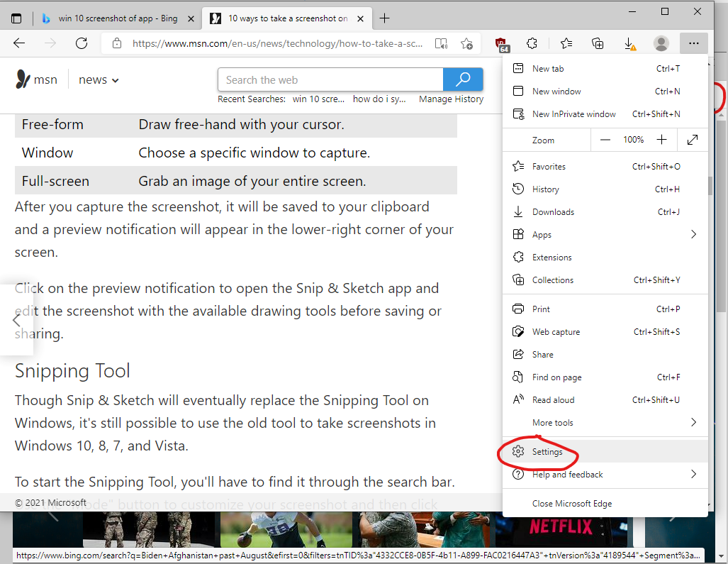Click the football player thumbnail
The height and width of the screenshot is (564, 728).
286,530
